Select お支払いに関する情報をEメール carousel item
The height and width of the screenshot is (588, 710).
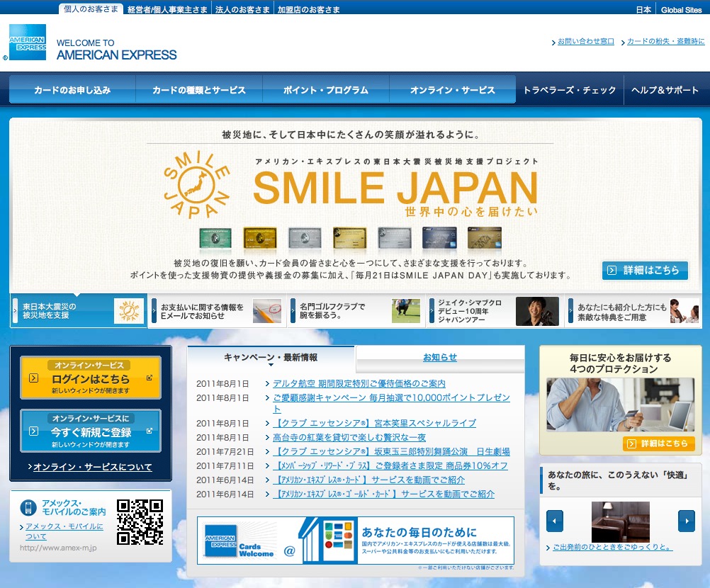[x=217, y=311]
